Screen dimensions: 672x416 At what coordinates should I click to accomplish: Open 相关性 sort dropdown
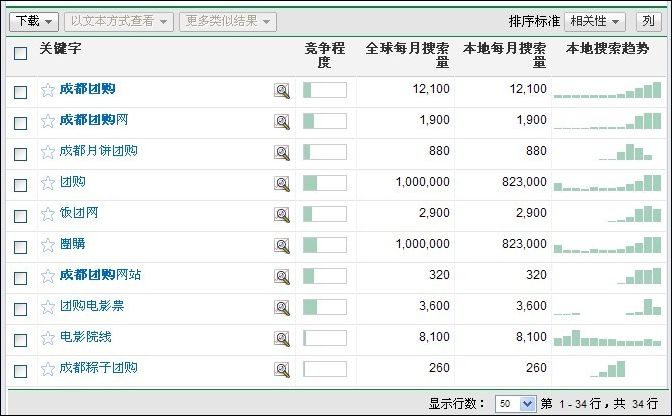(x=594, y=21)
